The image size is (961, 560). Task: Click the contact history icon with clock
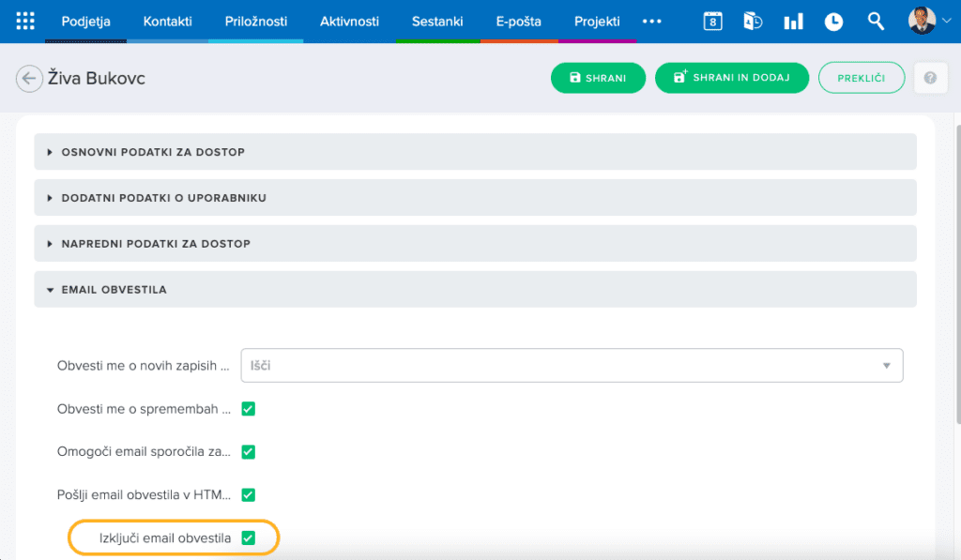point(753,22)
